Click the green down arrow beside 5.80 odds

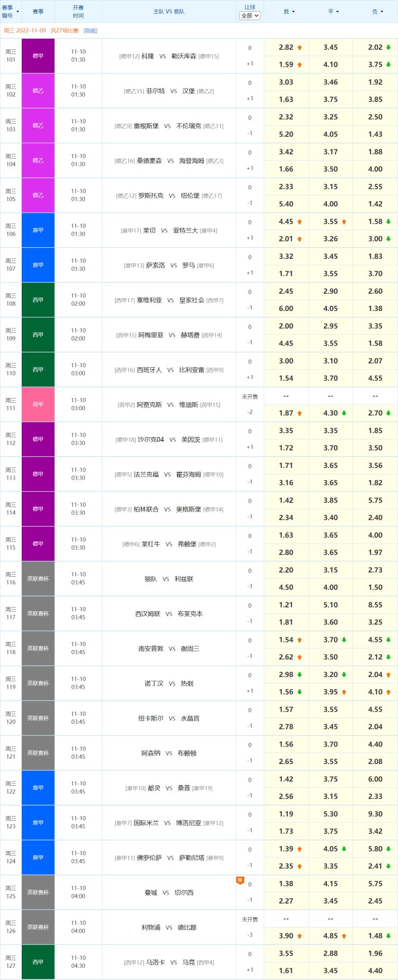pyautogui.click(x=388, y=849)
